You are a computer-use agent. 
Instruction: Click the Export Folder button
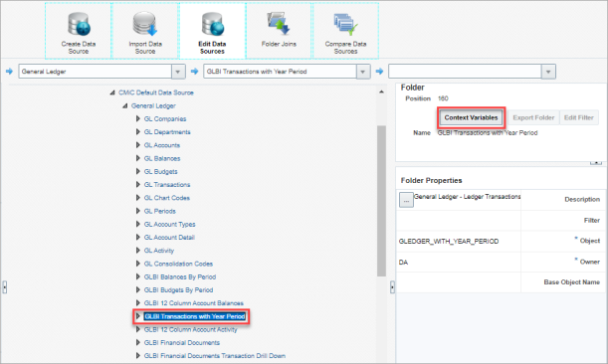tap(533, 117)
